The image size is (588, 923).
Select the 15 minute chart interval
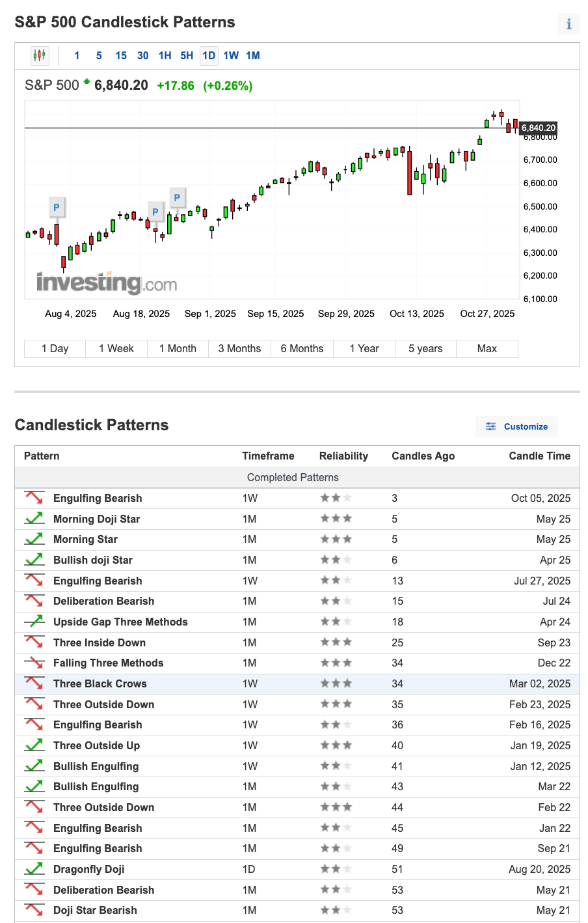pos(121,55)
